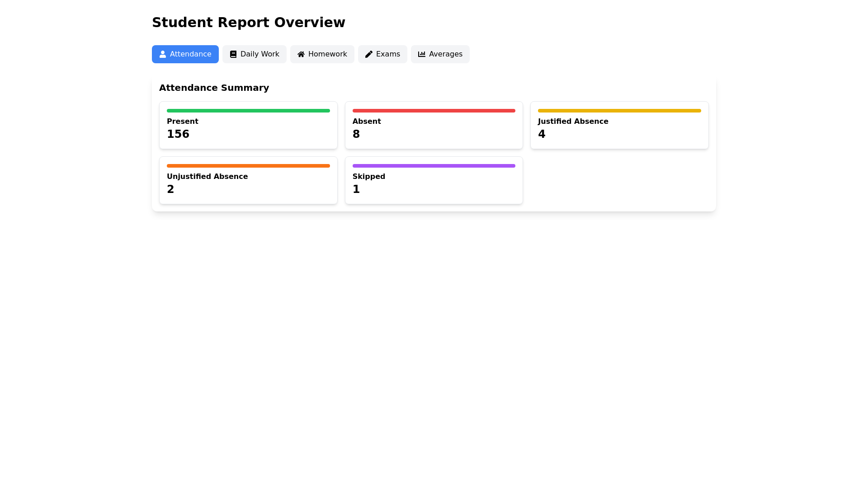Click the bar chart icon beside Averages
The image size is (868, 488).
[x=422, y=54]
